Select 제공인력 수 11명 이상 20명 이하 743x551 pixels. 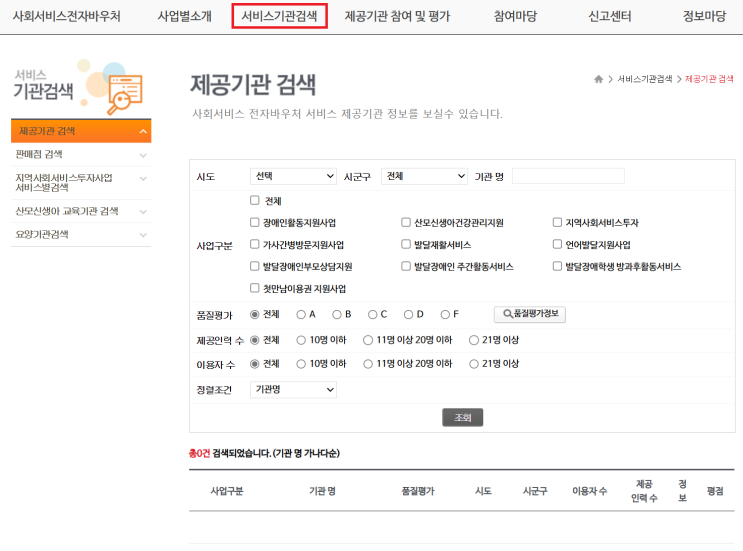[368, 340]
